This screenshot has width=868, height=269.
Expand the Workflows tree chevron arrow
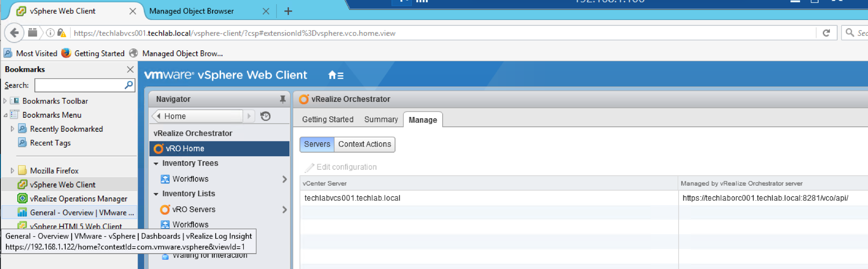[285, 179]
